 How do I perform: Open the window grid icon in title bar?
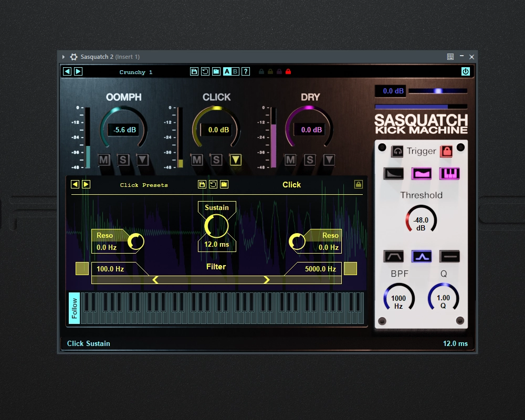450,57
